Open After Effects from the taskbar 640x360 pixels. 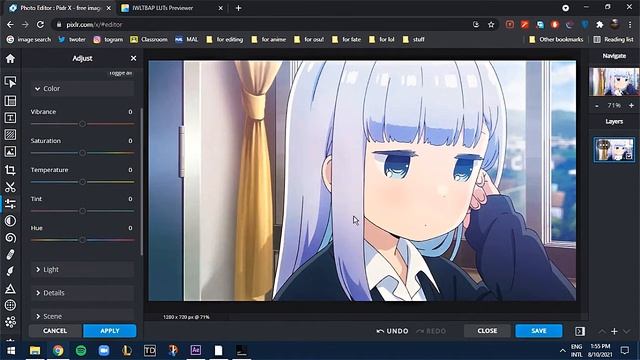pos(196,351)
